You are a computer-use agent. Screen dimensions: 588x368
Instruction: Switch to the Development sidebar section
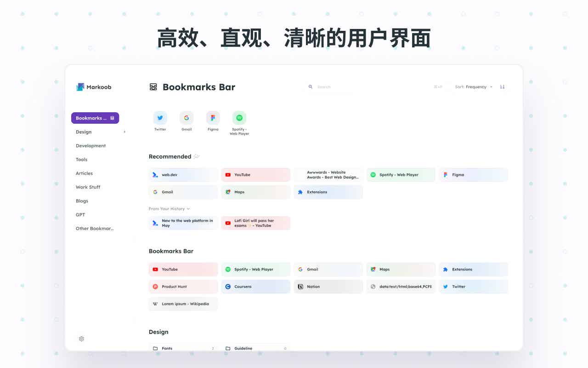click(90, 145)
